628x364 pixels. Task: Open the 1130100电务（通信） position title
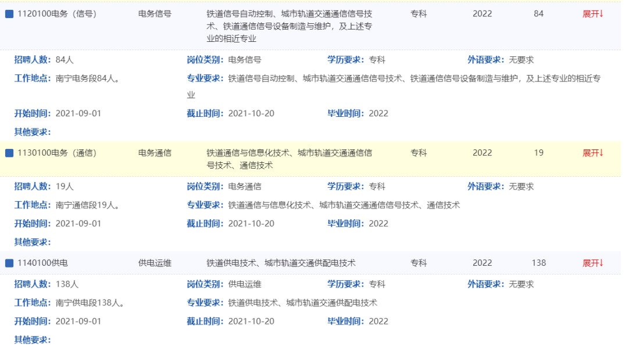coord(57,153)
